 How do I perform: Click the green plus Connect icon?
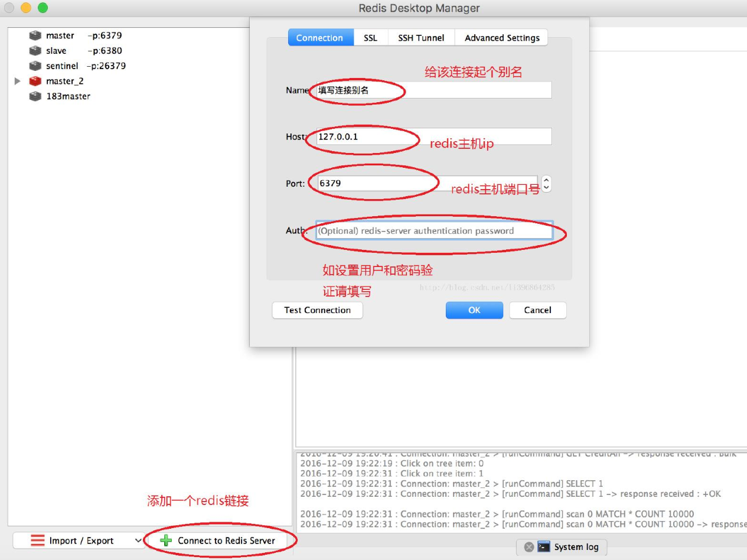click(166, 541)
